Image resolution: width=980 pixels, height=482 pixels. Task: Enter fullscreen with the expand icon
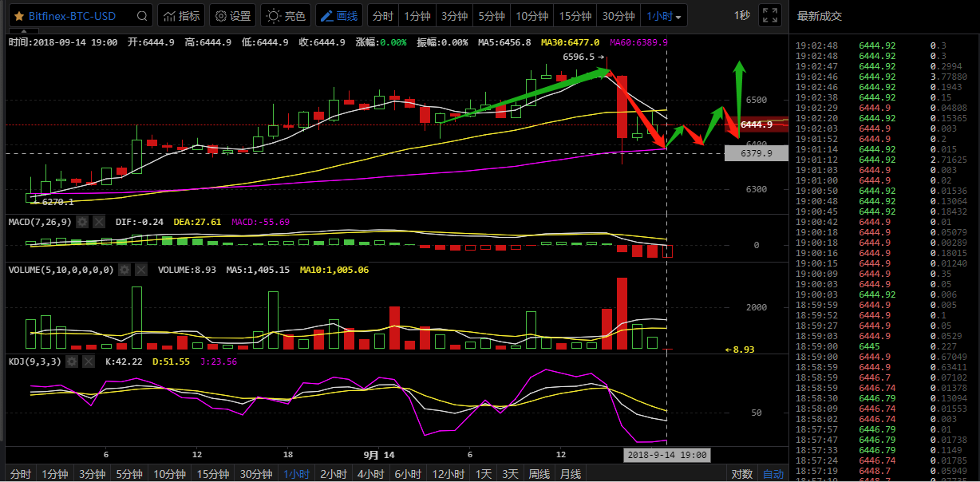click(769, 16)
